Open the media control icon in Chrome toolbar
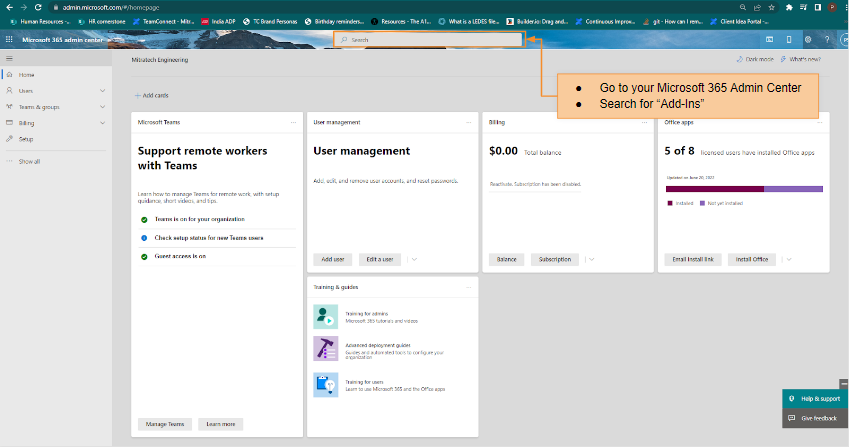The width and height of the screenshot is (849, 447). tap(804, 8)
